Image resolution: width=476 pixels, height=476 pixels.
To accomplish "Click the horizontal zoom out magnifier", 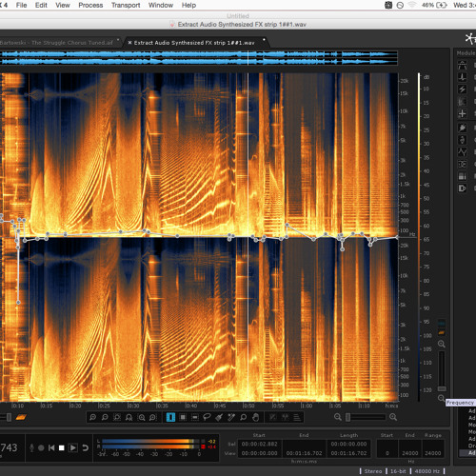I will (338, 417).
